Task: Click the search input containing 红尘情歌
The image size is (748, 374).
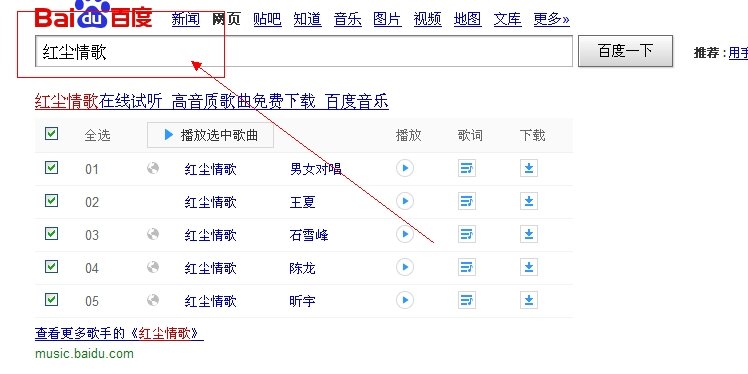Action: [x=304, y=51]
